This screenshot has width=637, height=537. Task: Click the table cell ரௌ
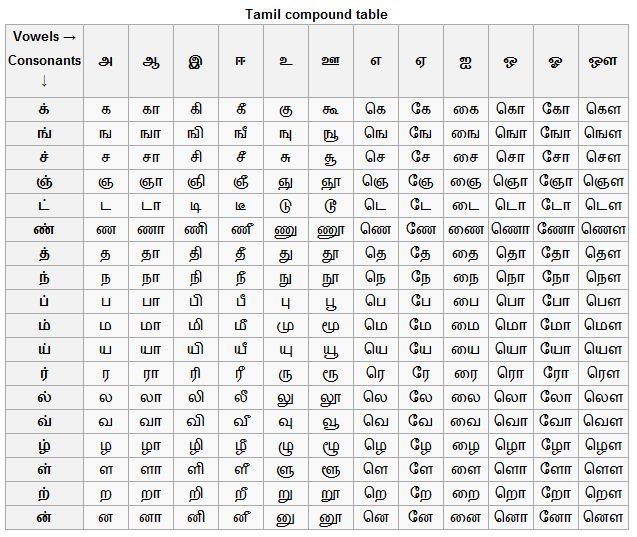click(x=604, y=373)
